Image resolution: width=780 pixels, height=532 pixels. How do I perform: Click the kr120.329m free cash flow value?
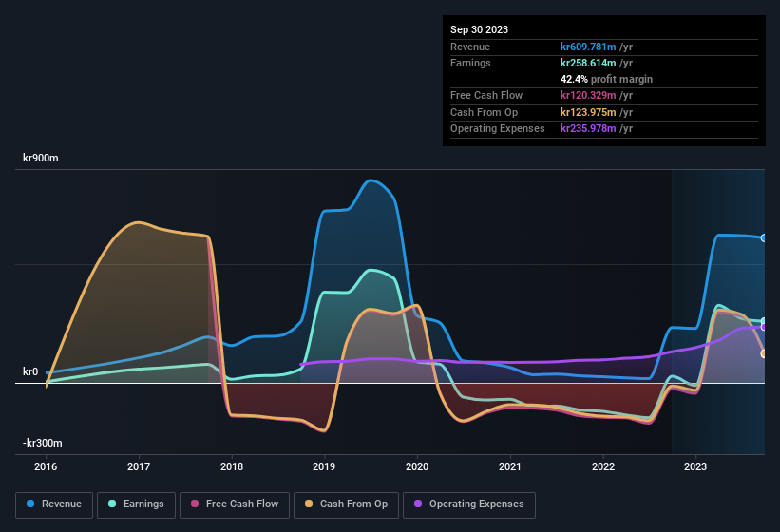[588, 95]
